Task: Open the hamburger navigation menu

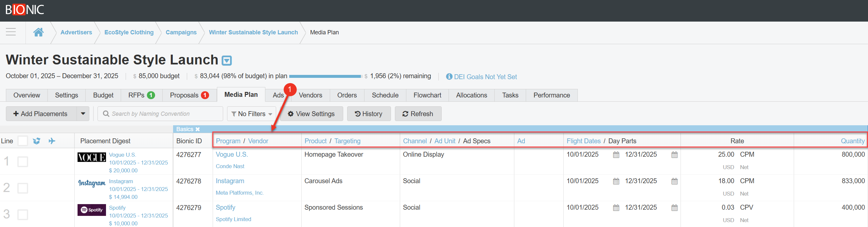Action: 11,32
